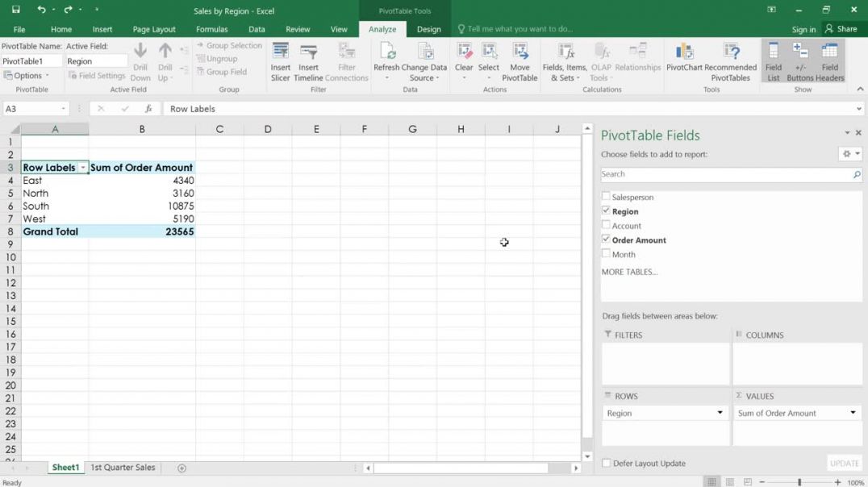This screenshot has height=487, width=868.
Task: Redo the last action
Action: (x=68, y=10)
